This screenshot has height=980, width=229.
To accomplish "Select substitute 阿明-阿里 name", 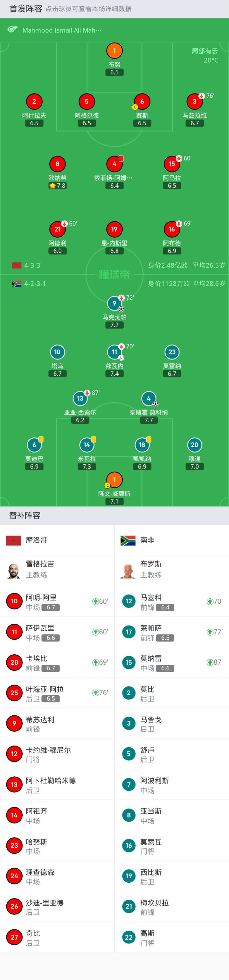I will tap(41, 598).
